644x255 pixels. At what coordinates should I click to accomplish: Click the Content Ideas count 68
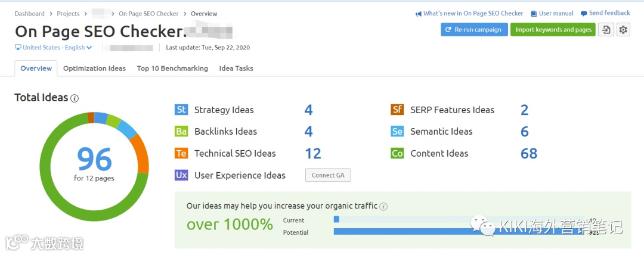(x=529, y=154)
